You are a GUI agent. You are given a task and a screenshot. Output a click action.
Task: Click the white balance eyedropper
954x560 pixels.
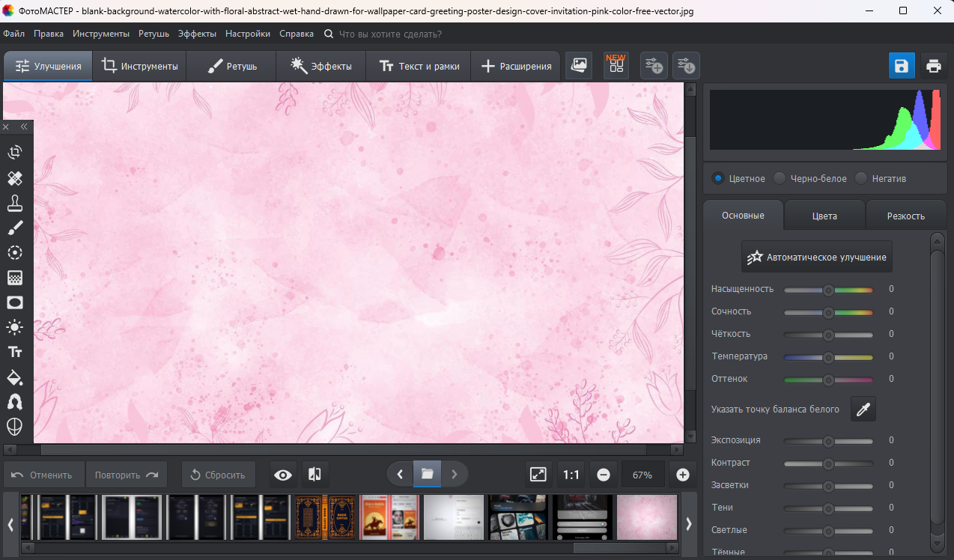tap(863, 410)
